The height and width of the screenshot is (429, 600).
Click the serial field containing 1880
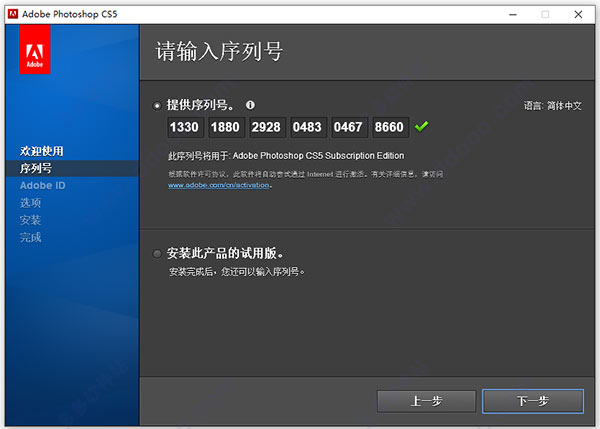(225, 127)
